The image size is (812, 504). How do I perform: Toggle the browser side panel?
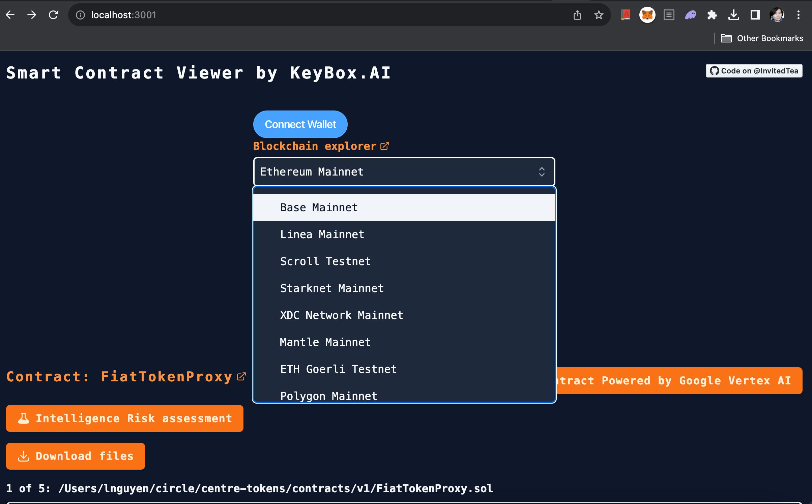click(x=755, y=15)
